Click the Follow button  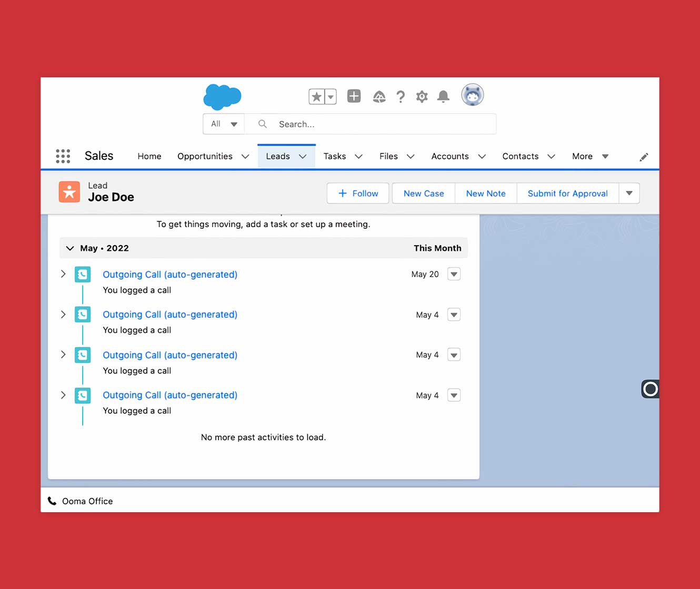[x=358, y=194]
